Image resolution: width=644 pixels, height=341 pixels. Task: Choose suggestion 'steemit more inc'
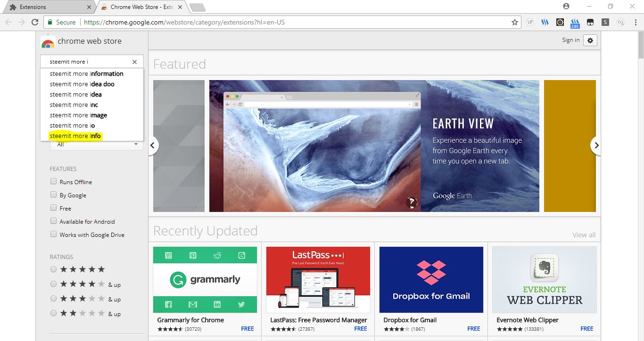click(x=92, y=105)
